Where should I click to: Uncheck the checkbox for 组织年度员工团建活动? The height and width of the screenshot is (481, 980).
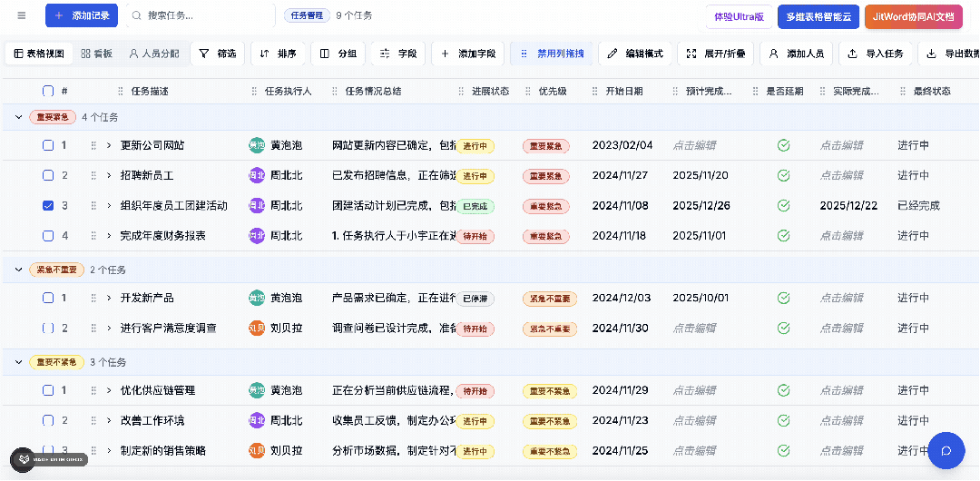[x=48, y=205]
